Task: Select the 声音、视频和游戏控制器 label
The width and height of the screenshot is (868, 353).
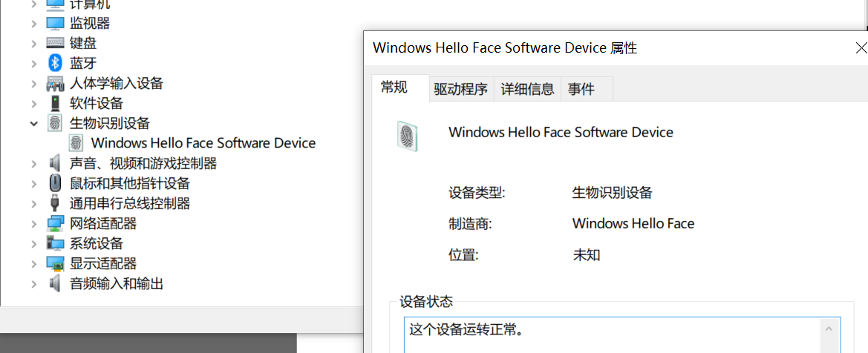Action: click(143, 163)
